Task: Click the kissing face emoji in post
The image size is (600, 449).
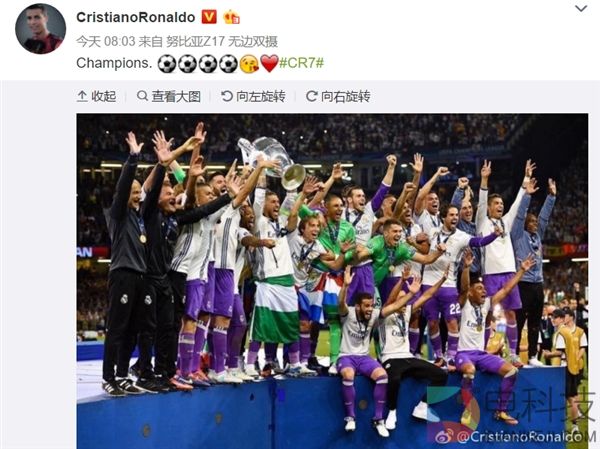Action: click(249, 64)
